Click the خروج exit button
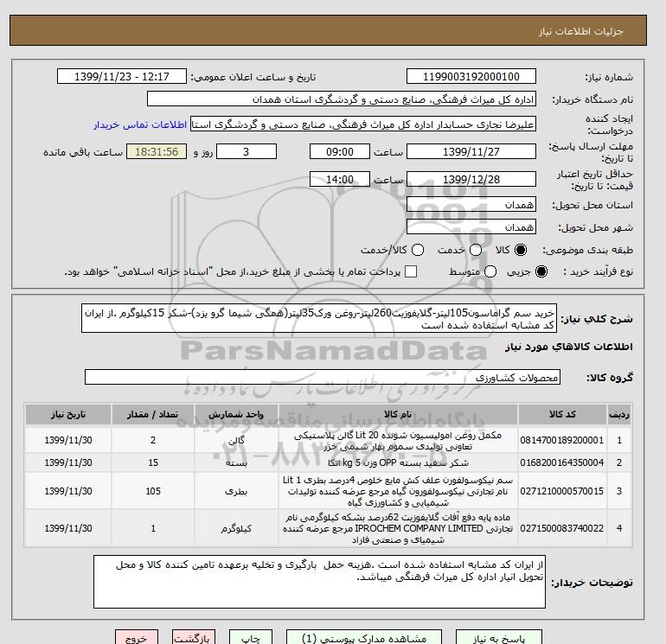Viewport: 666px width, 644px height. click(x=137, y=638)
